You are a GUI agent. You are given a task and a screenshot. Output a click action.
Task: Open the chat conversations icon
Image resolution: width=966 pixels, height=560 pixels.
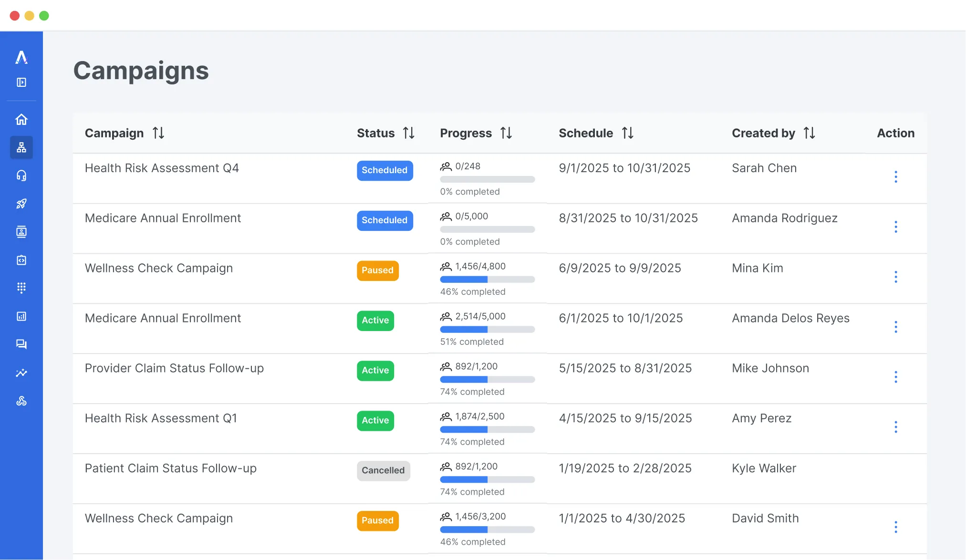pos(21,344)
